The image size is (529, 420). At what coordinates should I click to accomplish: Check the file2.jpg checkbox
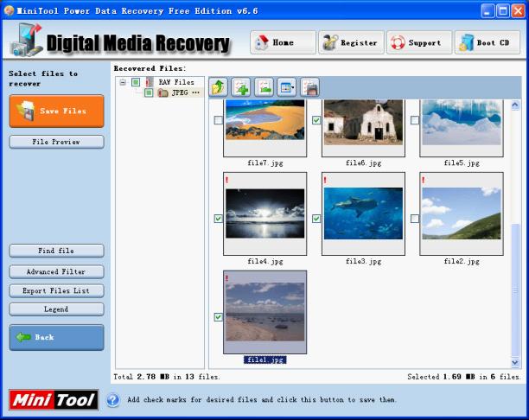click(x=415, y=219)
